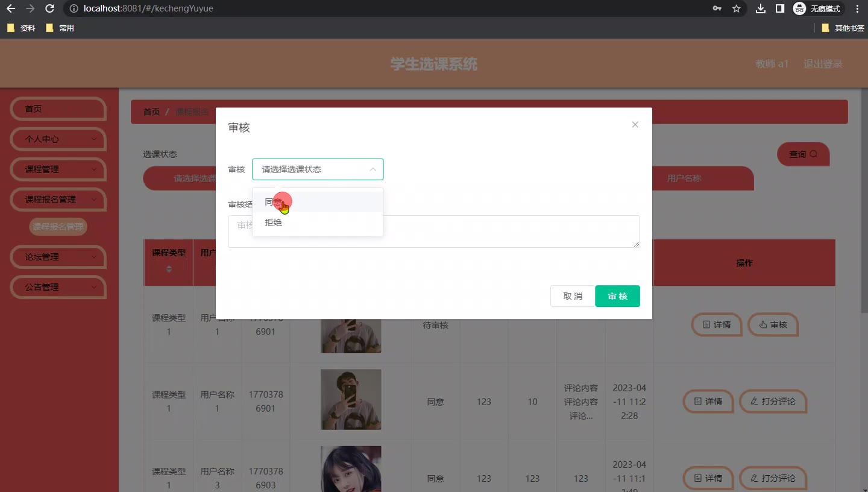Toggle the browser side panel icon
This screenshot has width=868, height=492.
[779, 8]
